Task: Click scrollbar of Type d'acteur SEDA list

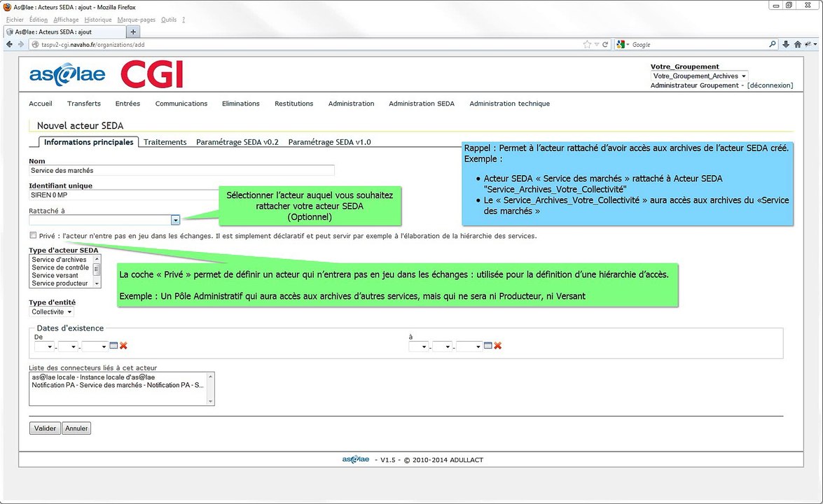Action: pos(97,271)
